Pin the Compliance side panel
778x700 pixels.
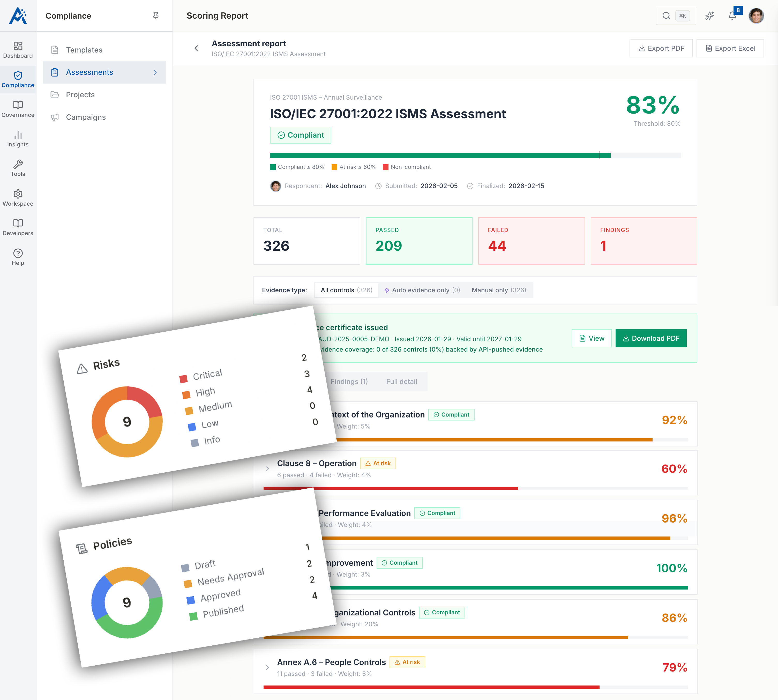pyautogui.click(x=156, y=15)
